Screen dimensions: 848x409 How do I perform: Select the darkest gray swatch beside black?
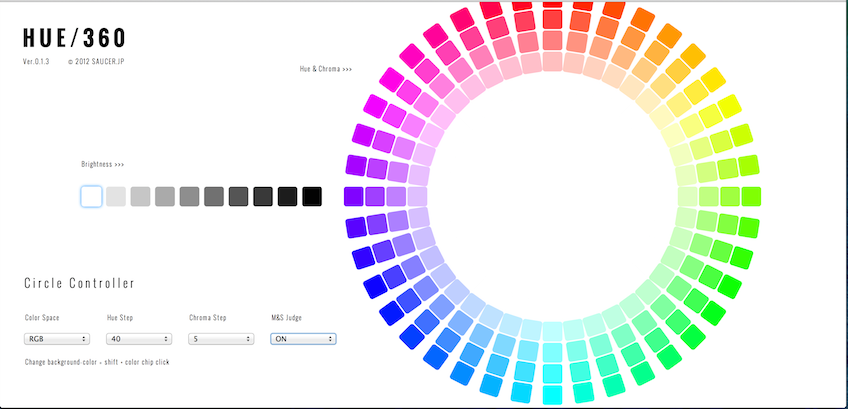[x=288, y=196]
